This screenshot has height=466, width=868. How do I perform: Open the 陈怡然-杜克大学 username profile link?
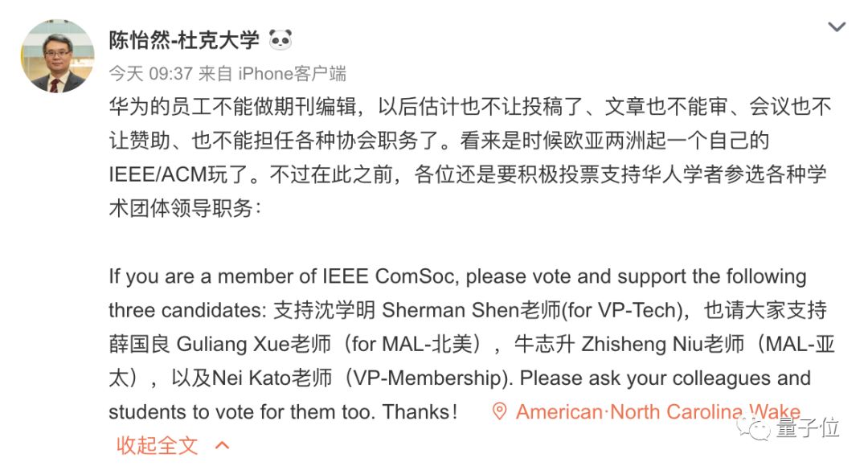point(184,39)
